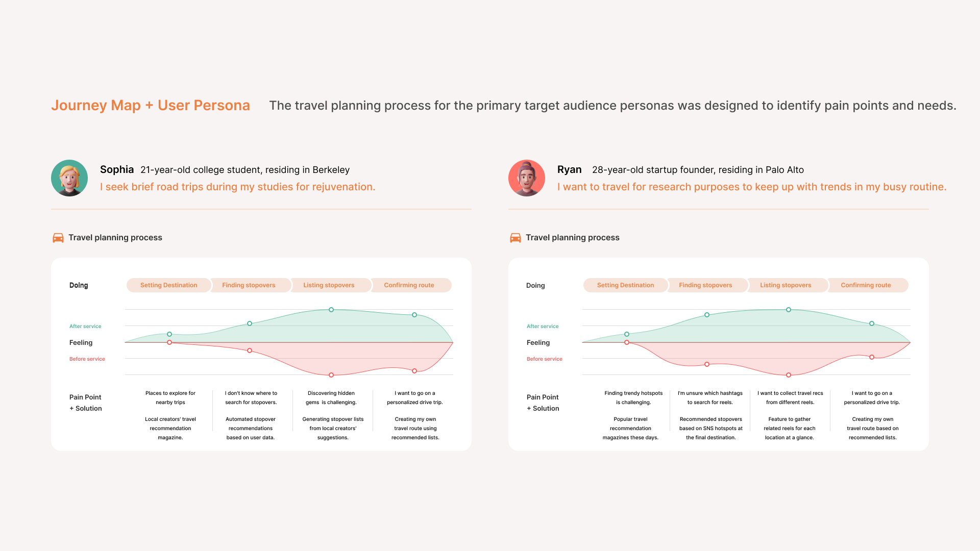980x551 pixels.
Task: Select Ryan's Listing stopovers step
Action: tap(786, 285)
